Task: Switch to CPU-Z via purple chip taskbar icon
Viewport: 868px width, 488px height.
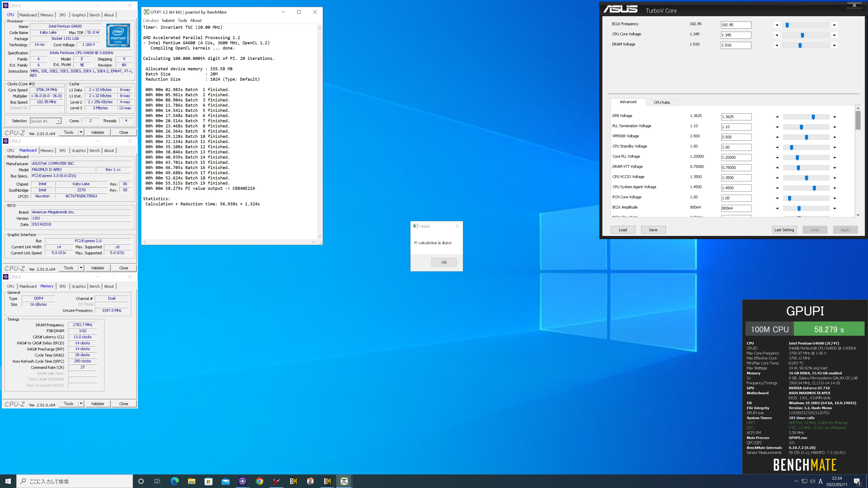Action: 242,481
